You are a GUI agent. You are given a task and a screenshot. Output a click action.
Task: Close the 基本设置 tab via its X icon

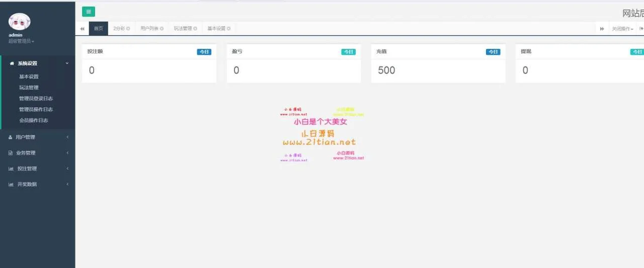coord(229,29)
